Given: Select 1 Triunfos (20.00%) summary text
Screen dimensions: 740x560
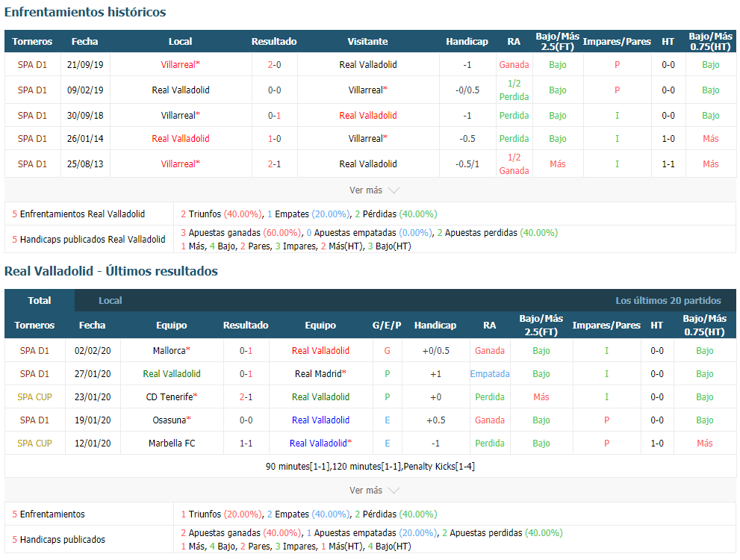Looking at the screenshot, I should coord(221,514).
